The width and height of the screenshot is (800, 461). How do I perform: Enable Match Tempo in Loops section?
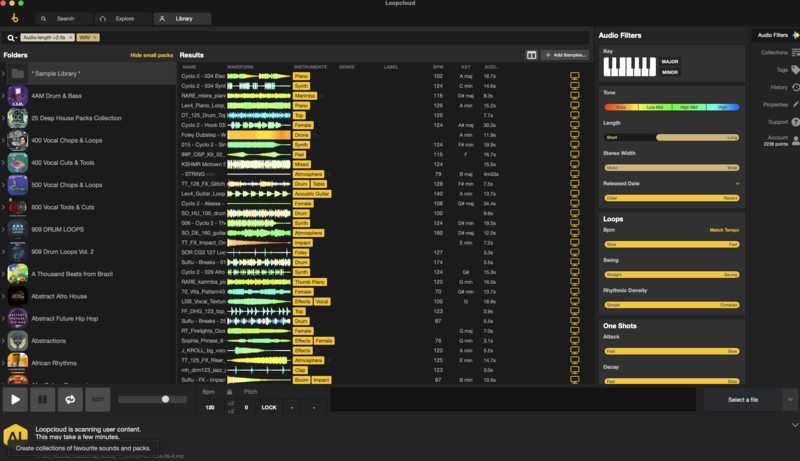click(724, 230)
